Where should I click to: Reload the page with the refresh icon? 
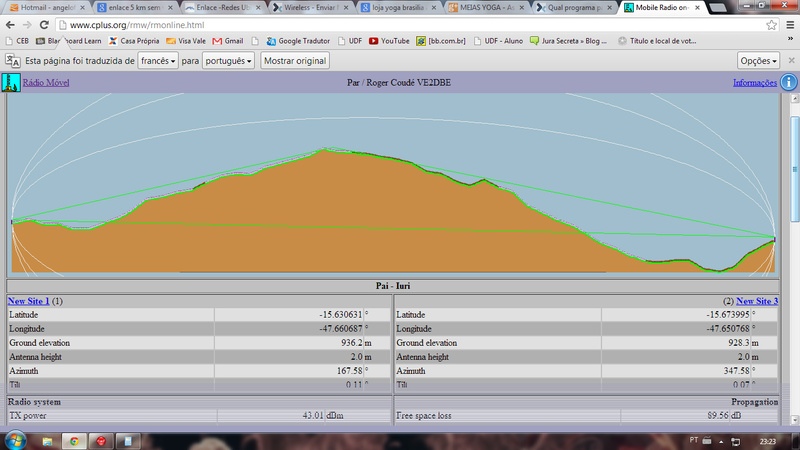(x=44, y=24)
